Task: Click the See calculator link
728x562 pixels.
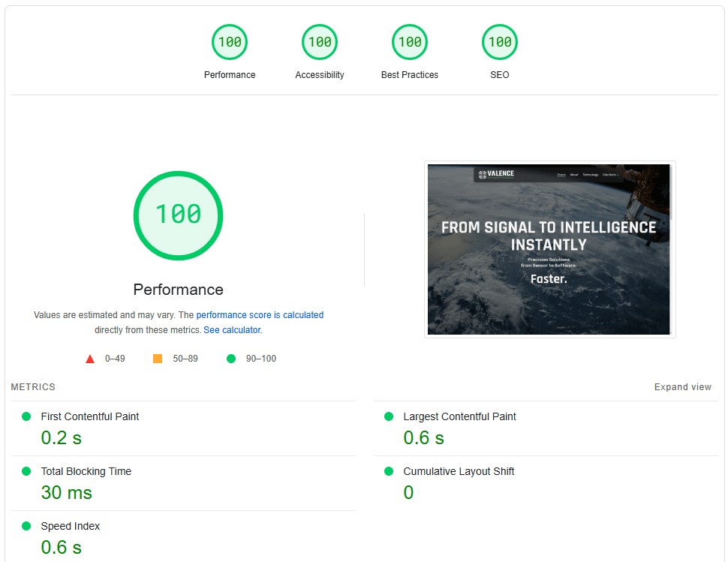Action: (x=232, y=329)
